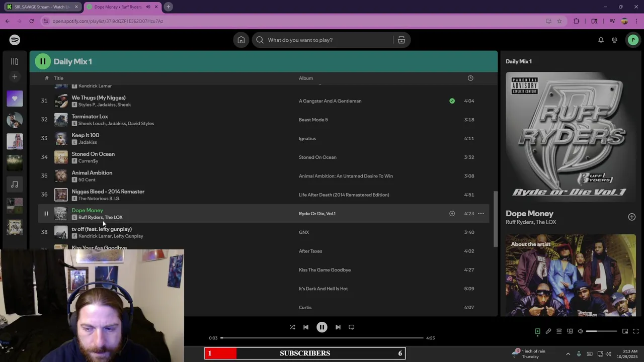Sort by the Title column header
This screenshot has width=644, height=362.
(59, 78)
